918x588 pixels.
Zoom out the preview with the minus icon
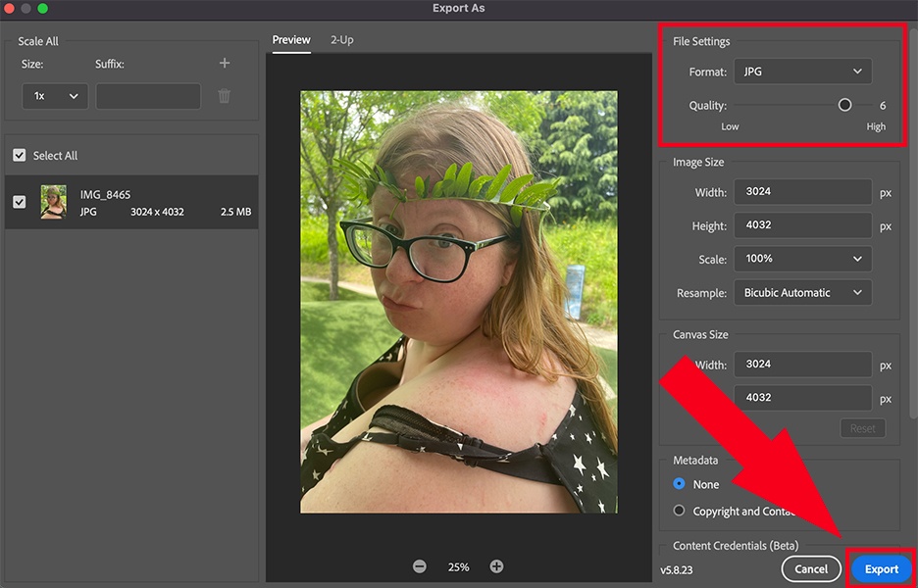click(420, 565)
